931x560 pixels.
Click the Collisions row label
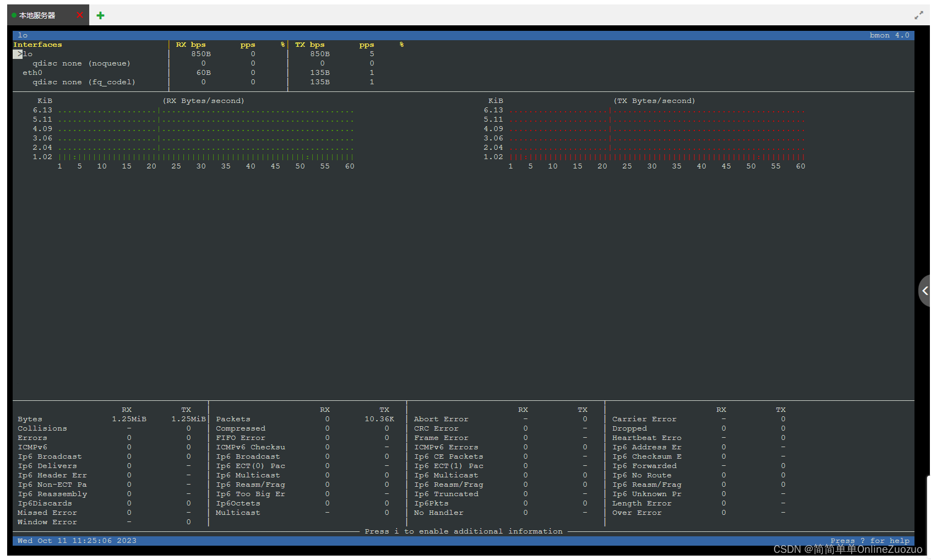tap(42, 428)
